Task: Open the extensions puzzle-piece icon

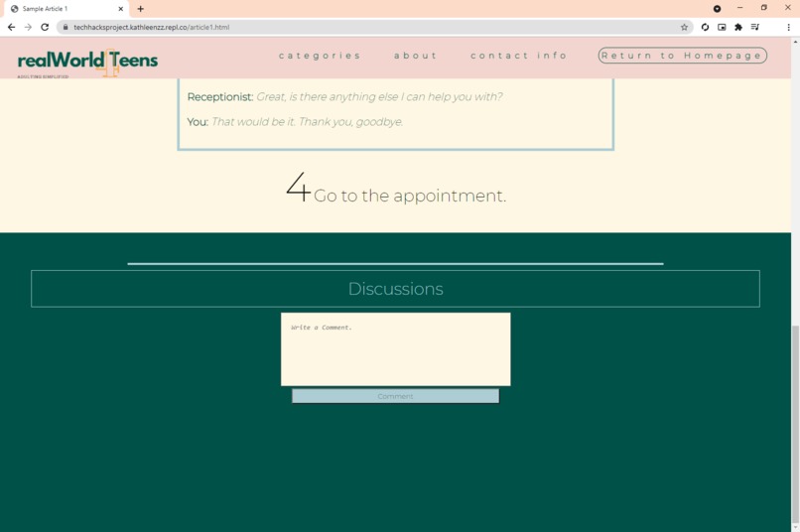Action: (x=738, y=27)
